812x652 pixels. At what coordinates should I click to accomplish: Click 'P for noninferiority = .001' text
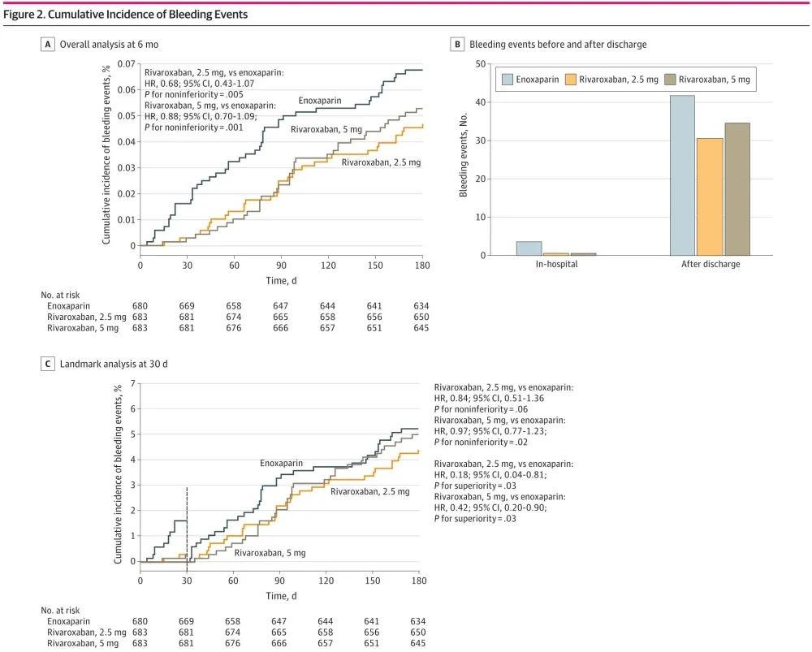(194, 127)
